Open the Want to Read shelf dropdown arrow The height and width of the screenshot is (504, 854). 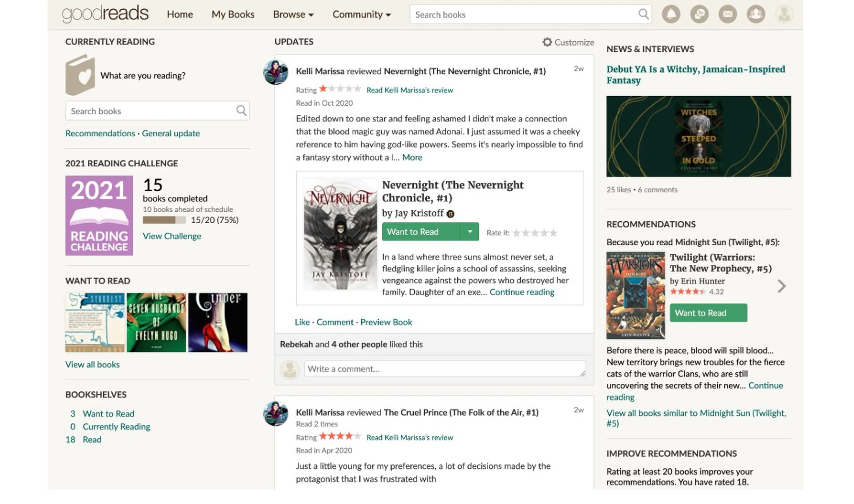point(470,232)
